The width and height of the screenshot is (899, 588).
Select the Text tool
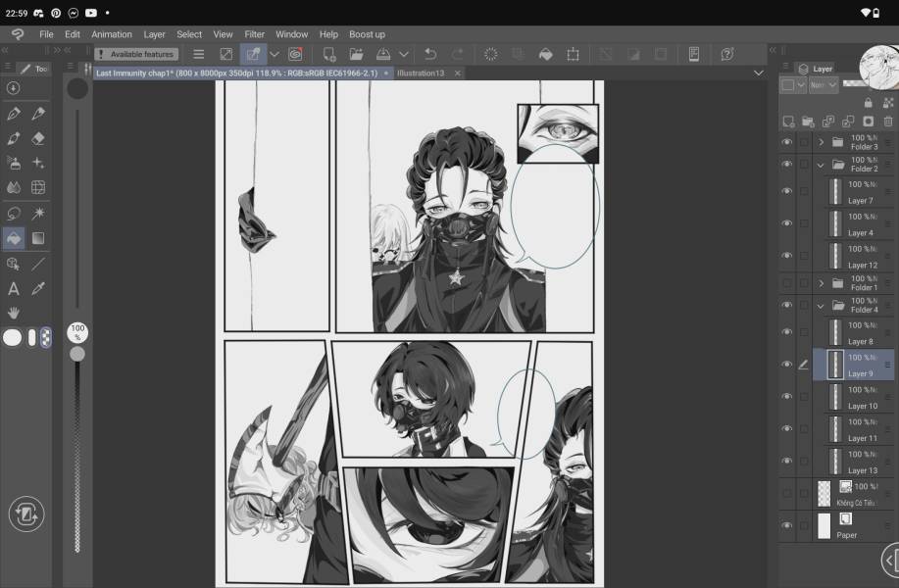pyautogui.click(x=14, y=288)
